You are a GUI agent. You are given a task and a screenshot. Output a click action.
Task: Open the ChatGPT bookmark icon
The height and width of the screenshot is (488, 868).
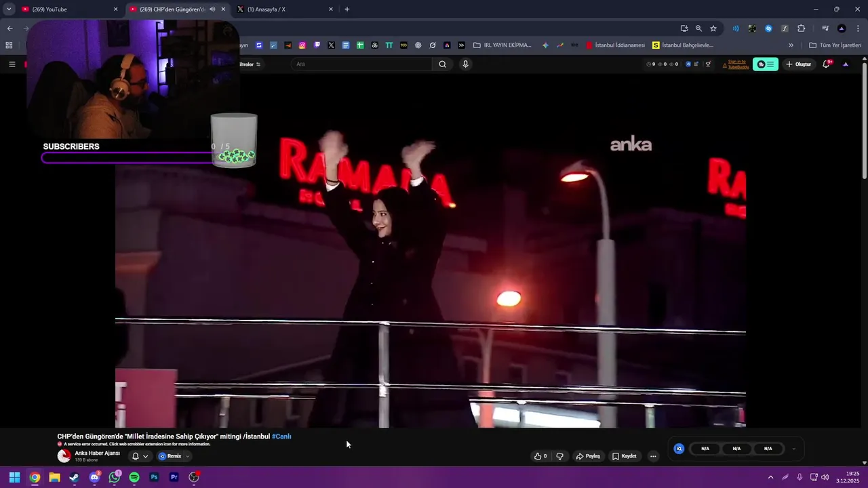418,45
